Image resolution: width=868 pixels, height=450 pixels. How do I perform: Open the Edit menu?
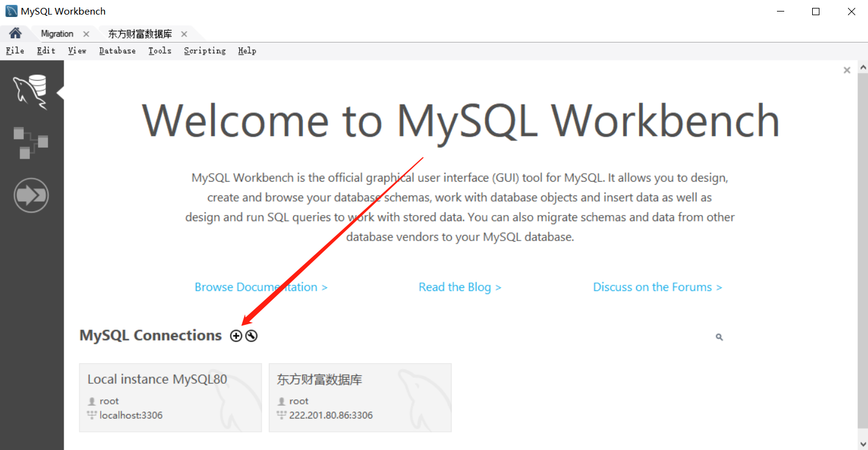point(46,51)
